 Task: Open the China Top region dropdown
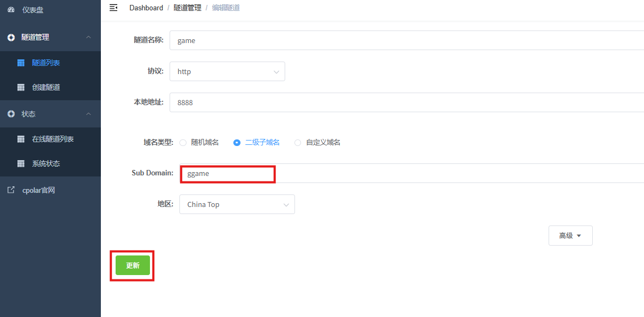pyautogui.click(x=237, y=205)
